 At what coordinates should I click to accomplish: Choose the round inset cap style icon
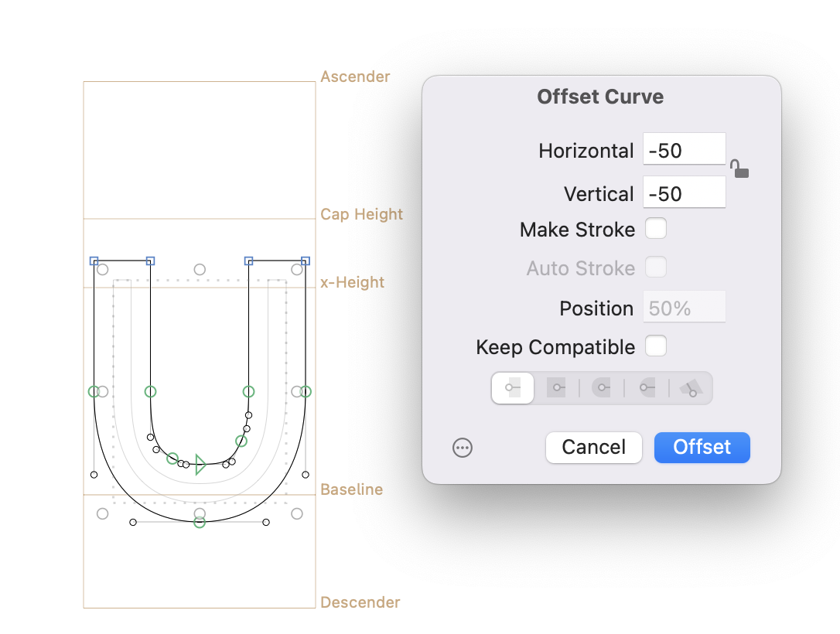[646, 388]
